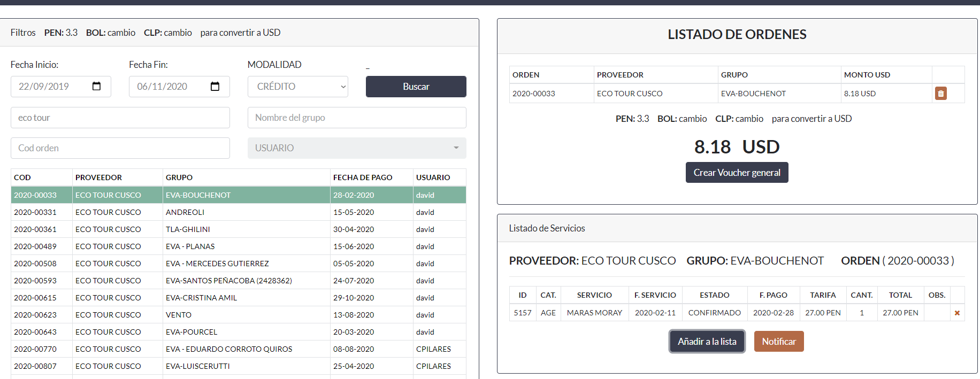The image size is (980, 379).
Task: Remove MARAS MORAY service with x icon
Action: [957, 313]
